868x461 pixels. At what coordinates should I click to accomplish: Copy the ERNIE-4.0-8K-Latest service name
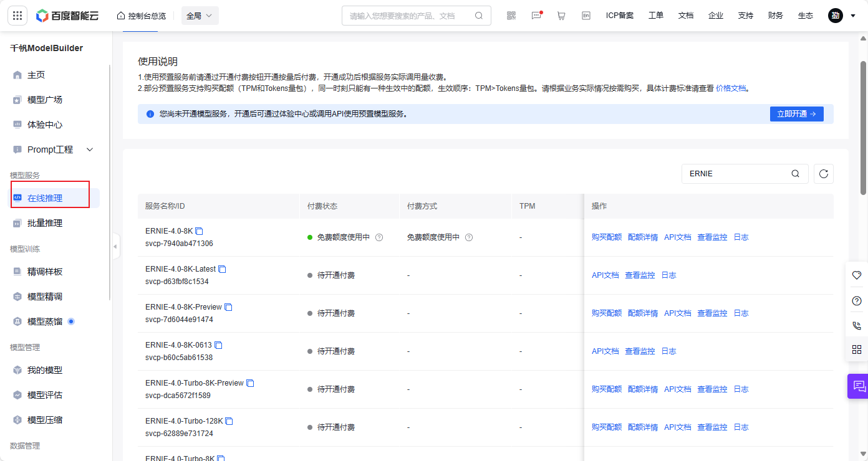tap(222, 269)
